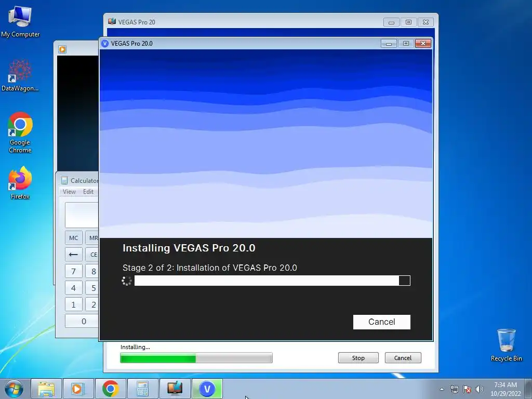
Task: Click the network tray icon
Action: coord(454,389)
